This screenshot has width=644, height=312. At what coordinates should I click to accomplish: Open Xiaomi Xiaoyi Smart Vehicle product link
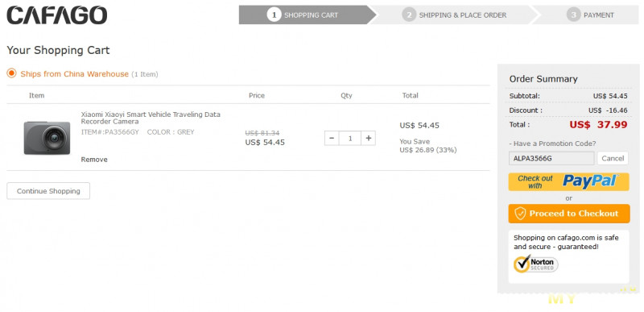pyautogui.click(x=151, y=118)
